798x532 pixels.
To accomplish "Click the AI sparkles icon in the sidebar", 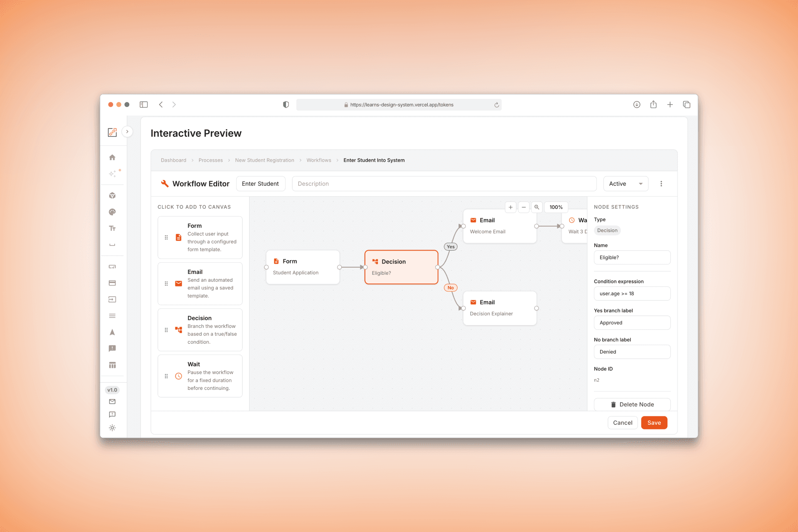I will (112, 174).
